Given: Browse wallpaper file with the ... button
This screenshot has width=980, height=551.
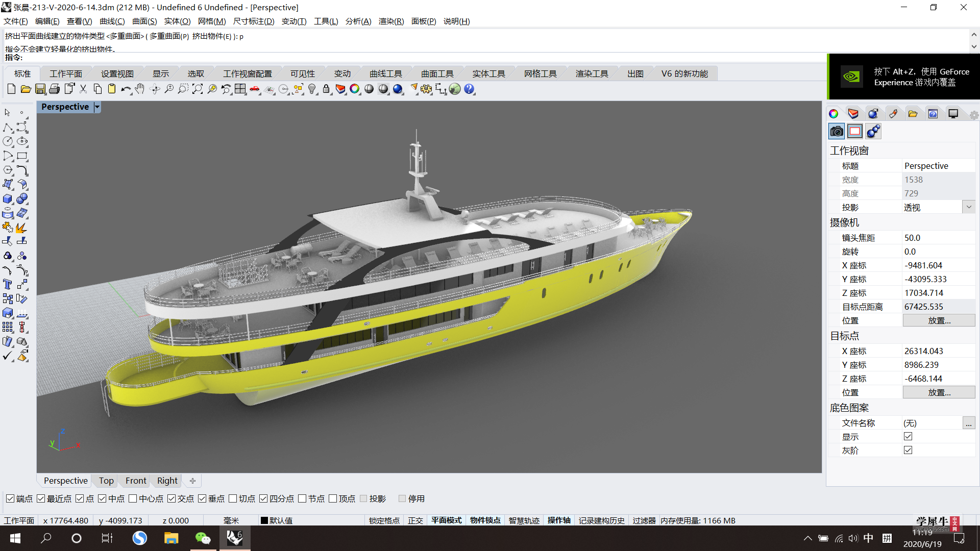Looking at the screenshot, I should pyautogui.click(x=969, y=423).
